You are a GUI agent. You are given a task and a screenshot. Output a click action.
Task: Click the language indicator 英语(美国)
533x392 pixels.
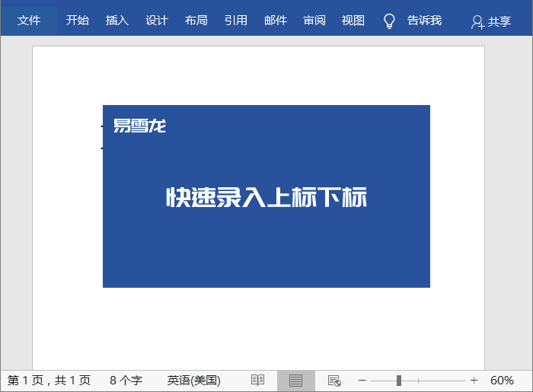pos(193,381)
